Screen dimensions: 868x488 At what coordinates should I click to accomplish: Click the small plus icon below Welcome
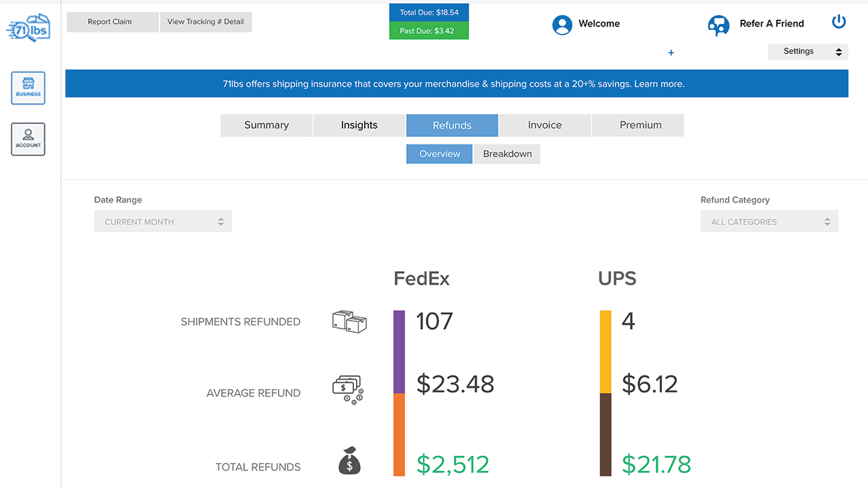[671, 53]
